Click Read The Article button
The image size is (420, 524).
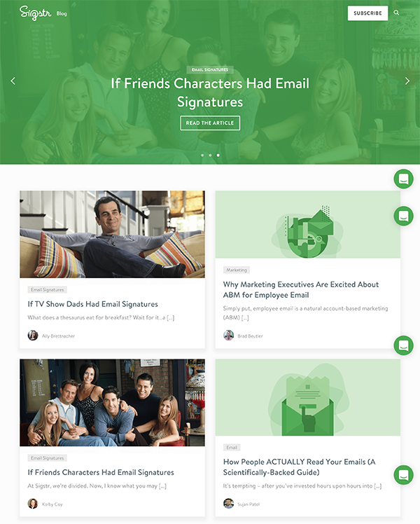pos(210,123)
